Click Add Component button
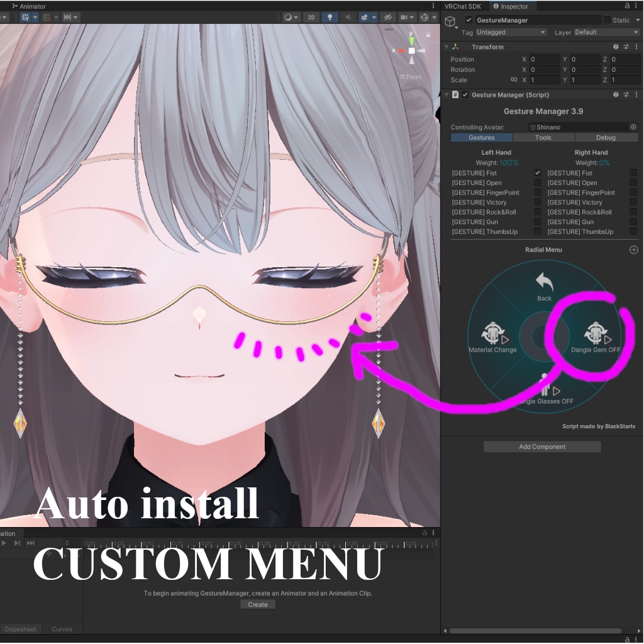This screenshot has height=644, width=644. point(542,447)
